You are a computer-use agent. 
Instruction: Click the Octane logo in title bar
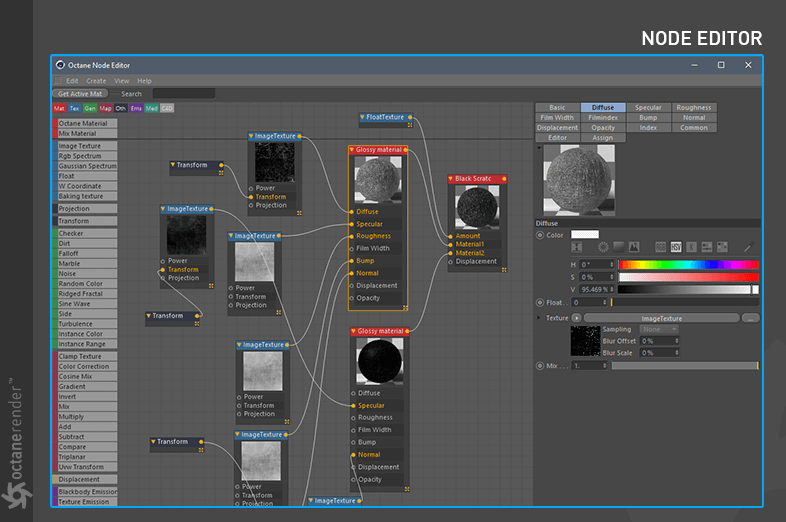click(60, 65)
